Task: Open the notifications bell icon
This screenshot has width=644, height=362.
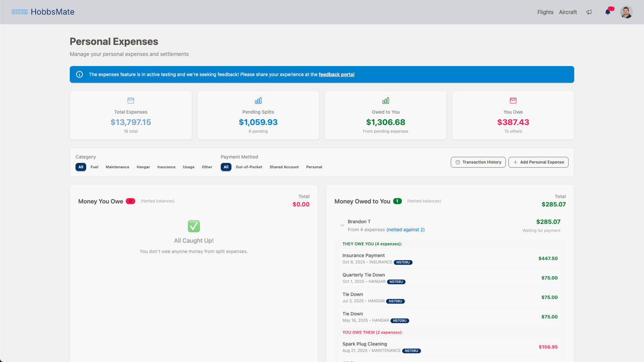Action: (608, 12)
